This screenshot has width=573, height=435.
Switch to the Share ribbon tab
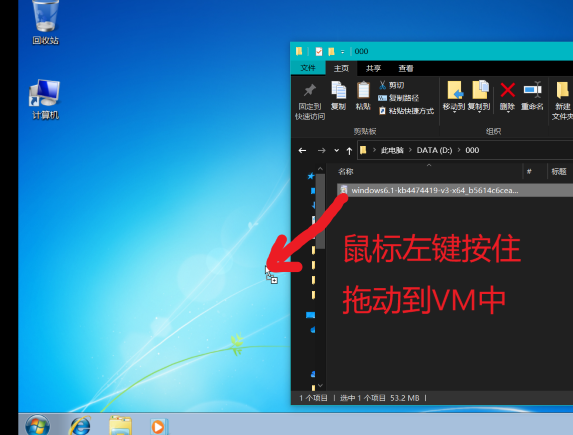(x=373, y=68)
